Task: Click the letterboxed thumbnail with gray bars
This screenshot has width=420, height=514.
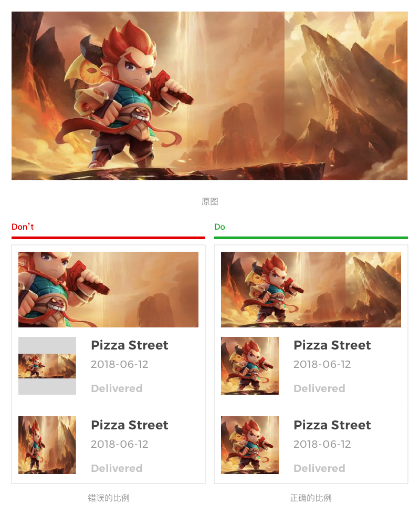Action: coord(47,366)
